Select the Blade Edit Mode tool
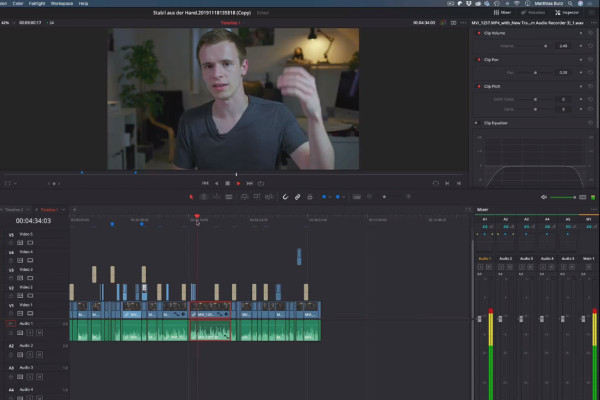Screen dimensions: 600x400 tap(229, 197)
